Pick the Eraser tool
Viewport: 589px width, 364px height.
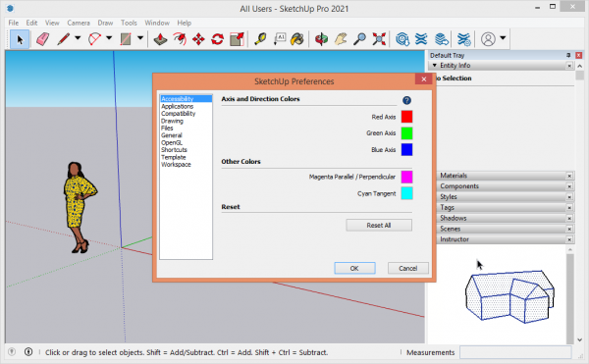click(42, 39)
